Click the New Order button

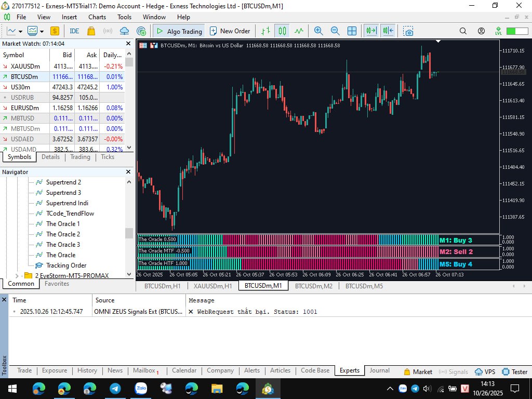(230, 31)
